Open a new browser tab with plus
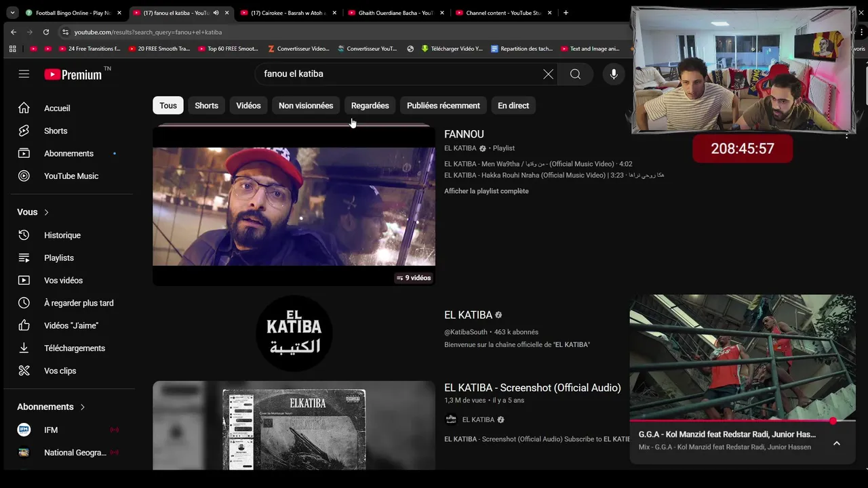 pyautogui.click(x=566, y=12)
